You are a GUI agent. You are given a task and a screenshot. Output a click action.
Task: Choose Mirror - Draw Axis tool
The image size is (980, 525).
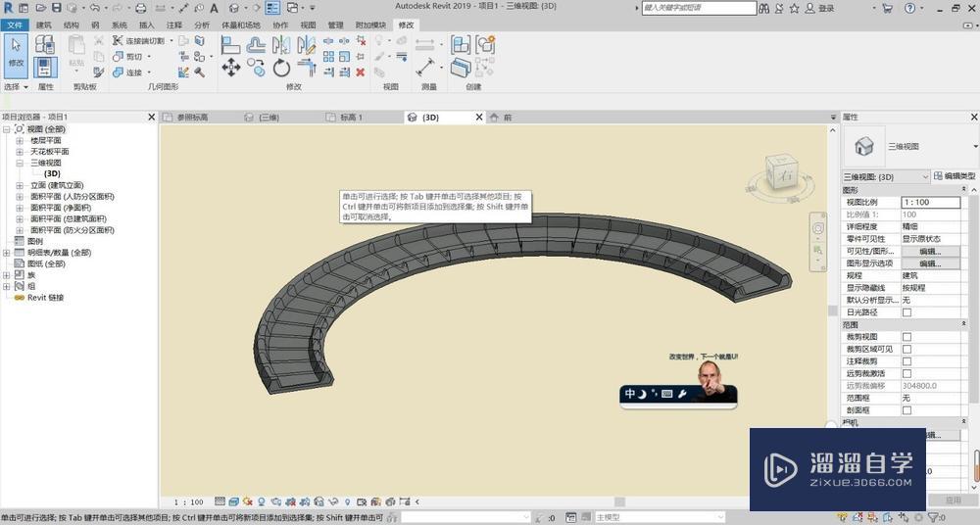306,44
